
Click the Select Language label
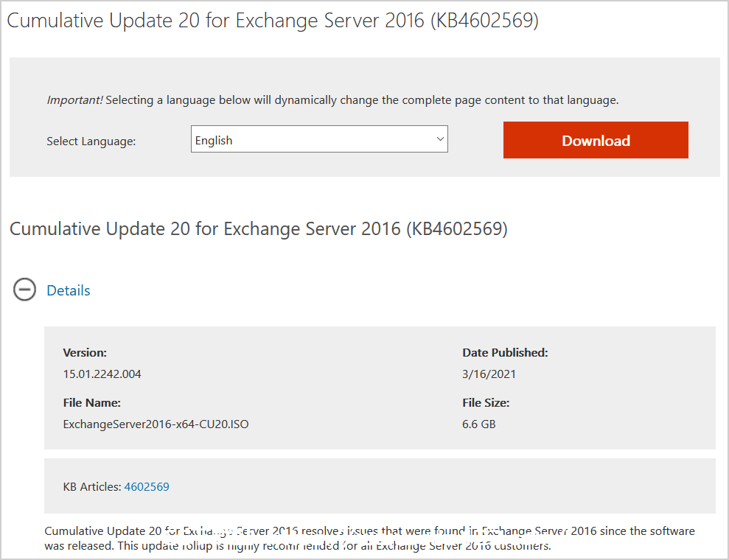tap(91, 141)
